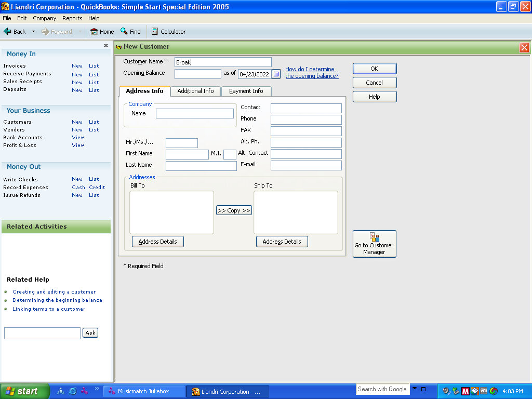Open Internet Explorer from the quick launch
The width and height of the screenshot is (532, 399).
point(73,391)
